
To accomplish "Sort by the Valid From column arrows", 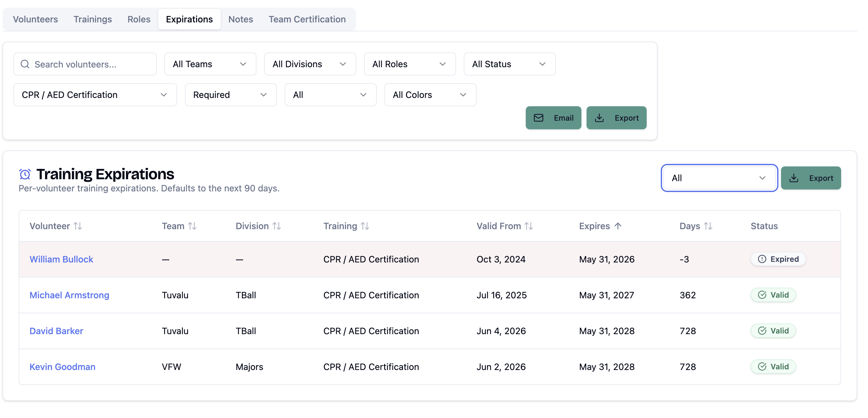I will point(529,226).
